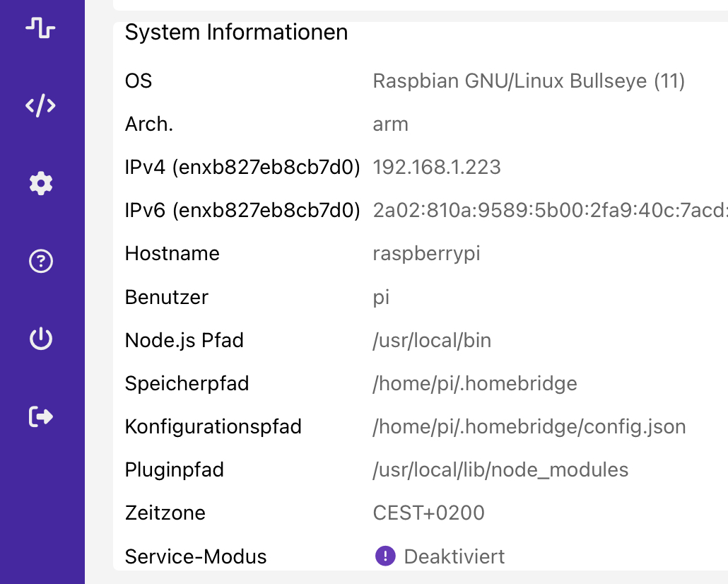Click the /home/pi/.homebridge storage path
The image size is (728, 584).
click(x=475, y=384)
